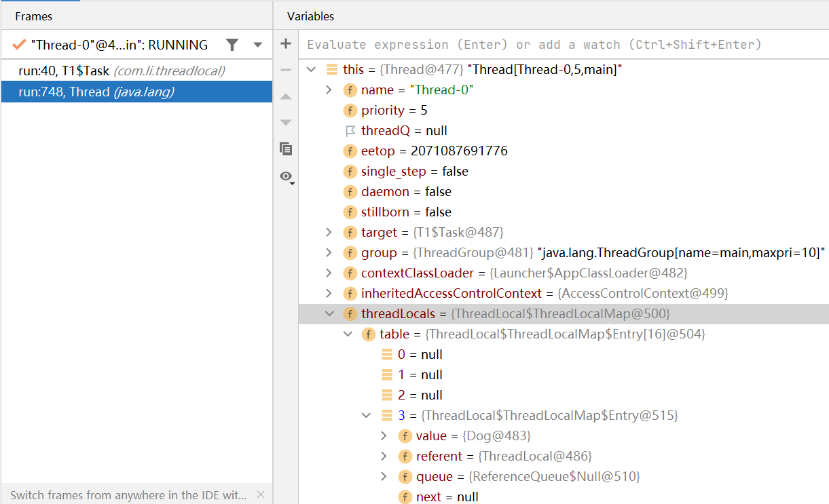The width and height of the screenshot is (829, 504).
Task: Click the variable stack icon beside this
Action: (x=332, y=70)
